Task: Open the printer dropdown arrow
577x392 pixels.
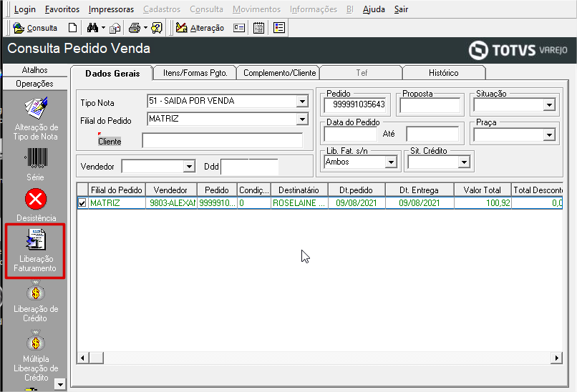Action: point(145,28)
